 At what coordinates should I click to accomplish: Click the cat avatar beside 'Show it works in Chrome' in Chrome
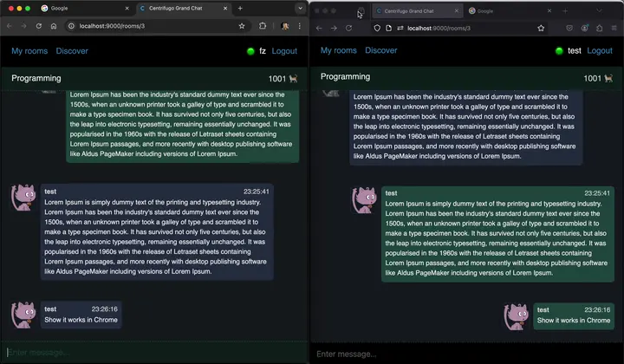[23, 315]
